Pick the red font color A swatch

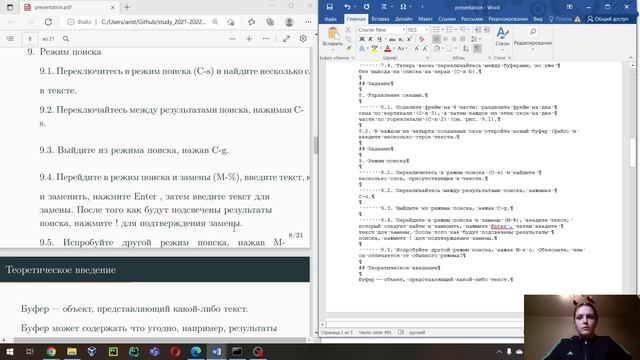pyautogui.click(x=387, y=48)
